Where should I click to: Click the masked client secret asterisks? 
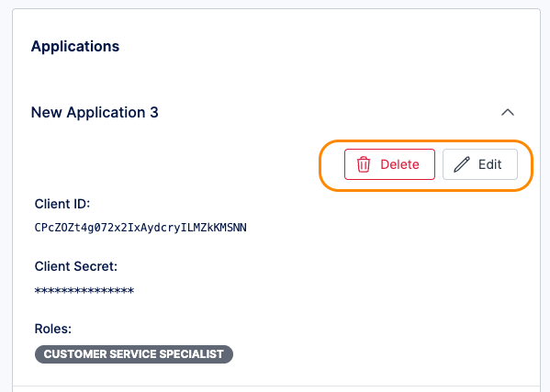(x=84, y=291)
